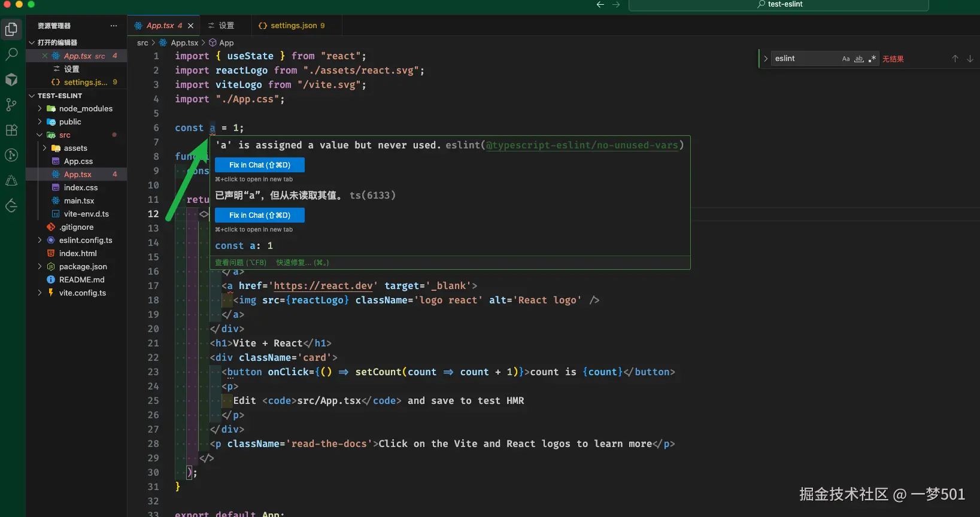The width and height of the screenshot is (980, 517).
Task: Open the bottom-most activity bar icon
Action: pos(11,206)
